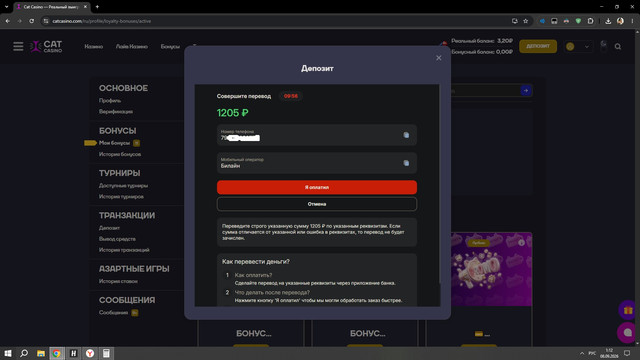Open the hamburger menu icon
Viewport: 640px width, 360px height.
18,47
